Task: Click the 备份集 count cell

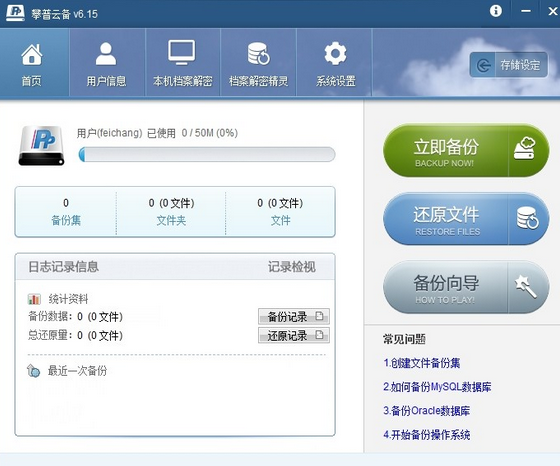Action: tap(66, 212)
